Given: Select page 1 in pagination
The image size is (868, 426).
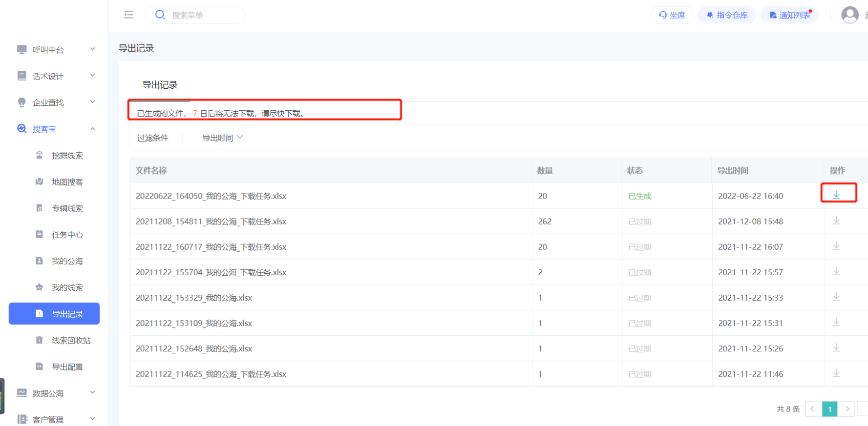Looking at the screenshot, I should click(829, 409).
